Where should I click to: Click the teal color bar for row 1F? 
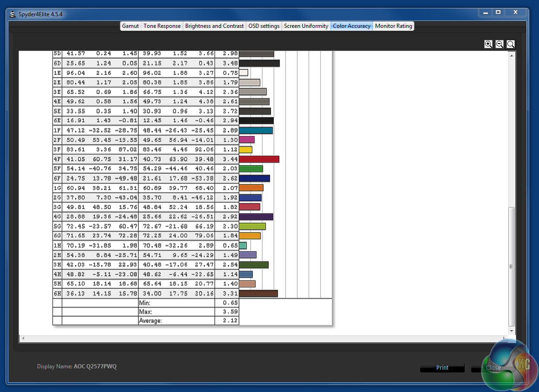(256, 131)
